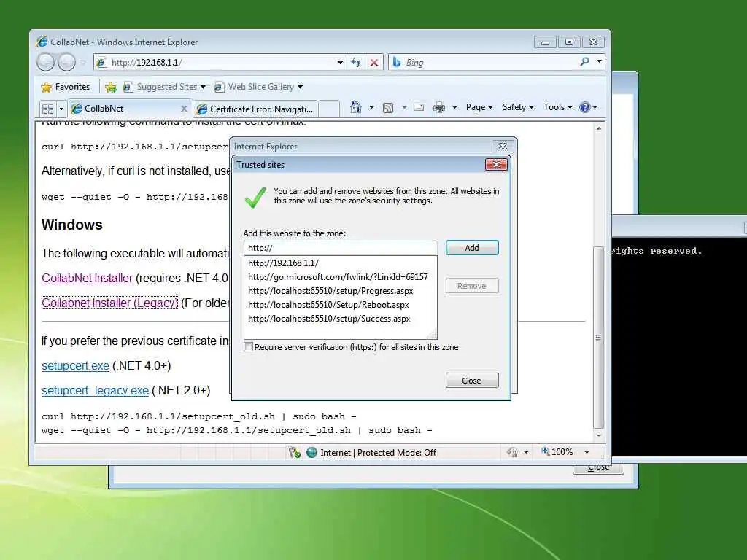Click the 100% zoom level text
This screenshot has width=747, height=560.
562,452
